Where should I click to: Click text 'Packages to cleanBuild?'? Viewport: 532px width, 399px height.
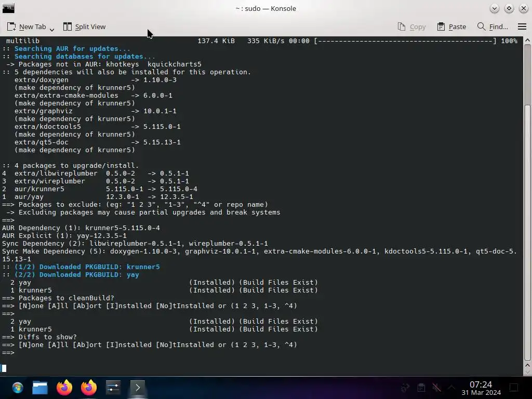[x=66, y=298]
